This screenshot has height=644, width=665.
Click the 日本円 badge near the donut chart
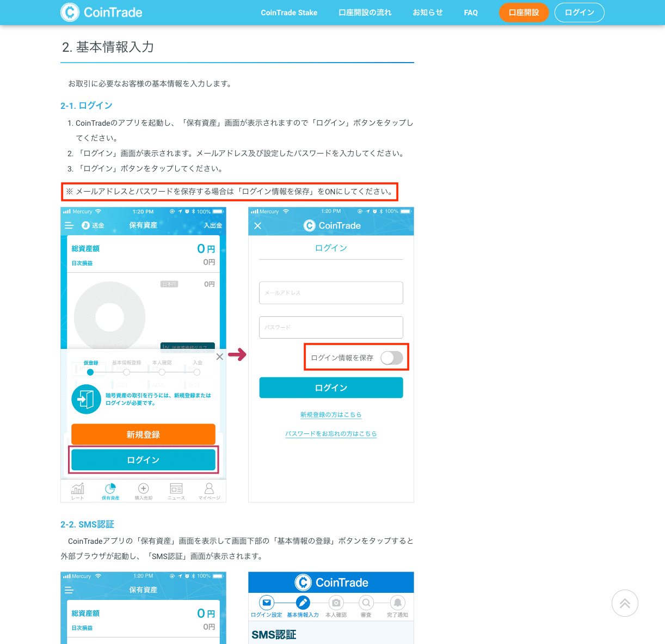point(169,284)
